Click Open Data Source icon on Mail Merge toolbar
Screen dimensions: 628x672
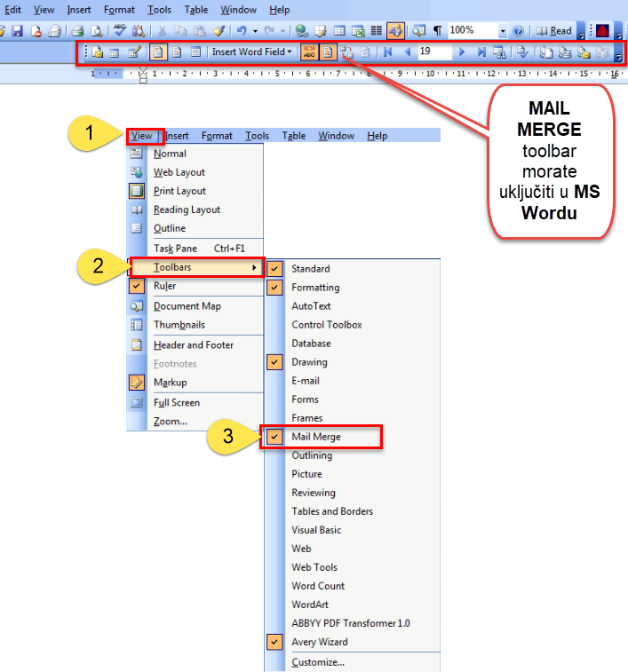114,52
